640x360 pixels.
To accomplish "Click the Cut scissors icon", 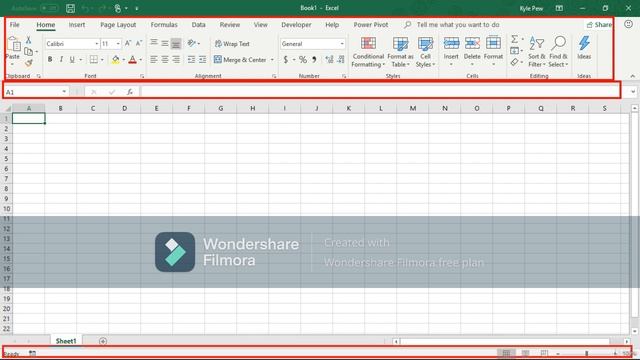I will [x=29, y=40].
